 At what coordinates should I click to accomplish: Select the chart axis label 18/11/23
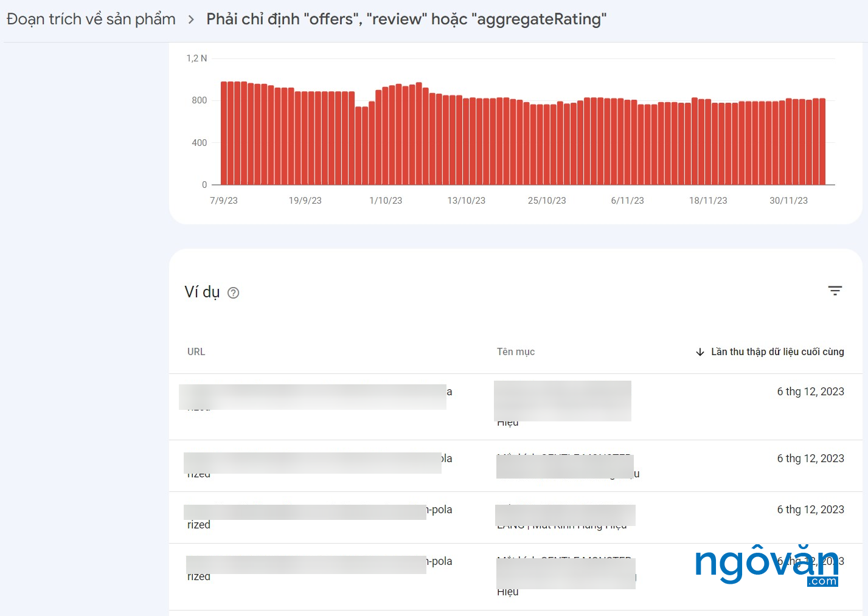pyautogui.click(x=708, y=201)
